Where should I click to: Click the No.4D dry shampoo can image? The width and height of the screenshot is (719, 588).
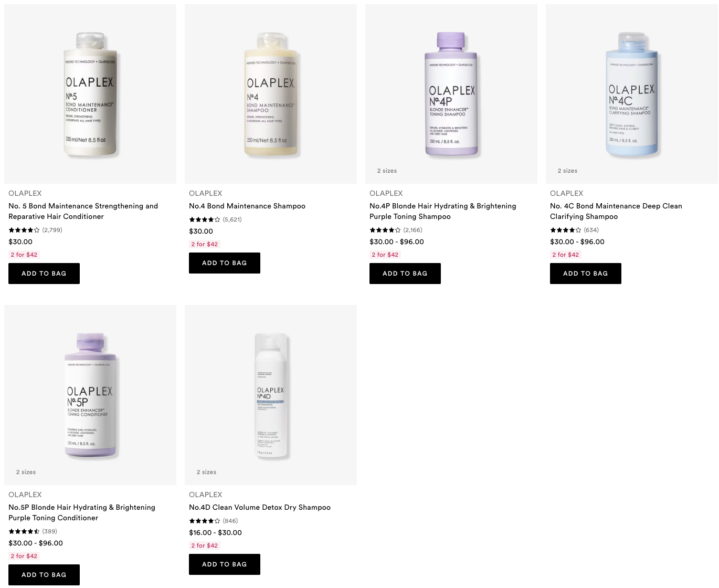point(271,396)
